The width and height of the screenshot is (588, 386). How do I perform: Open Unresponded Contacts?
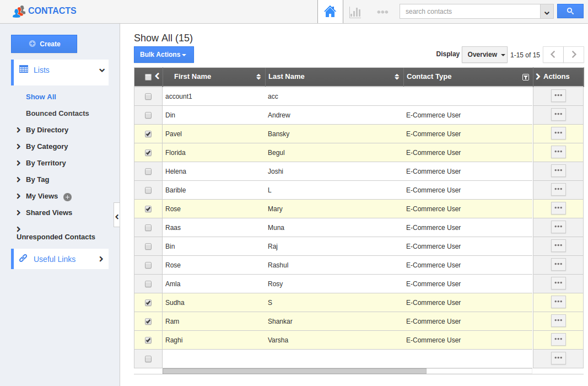[x=56, y=237]
